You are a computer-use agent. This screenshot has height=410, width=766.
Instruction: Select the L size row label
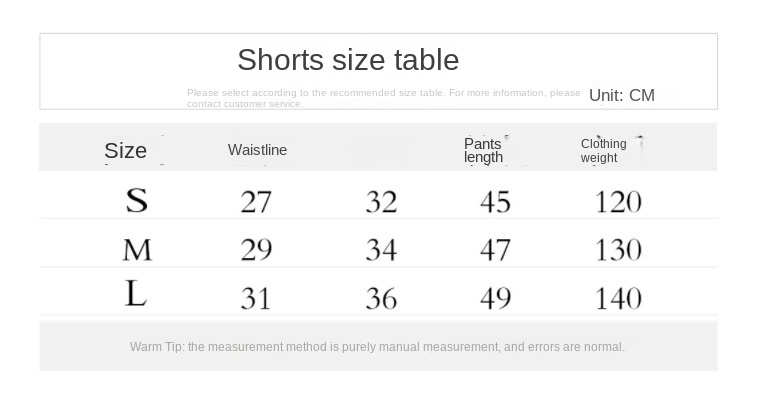pos(136,295)
